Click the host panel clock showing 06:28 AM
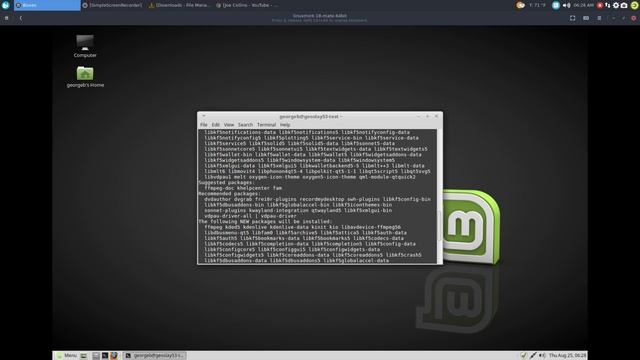The image size is (640, 360). 584,5
